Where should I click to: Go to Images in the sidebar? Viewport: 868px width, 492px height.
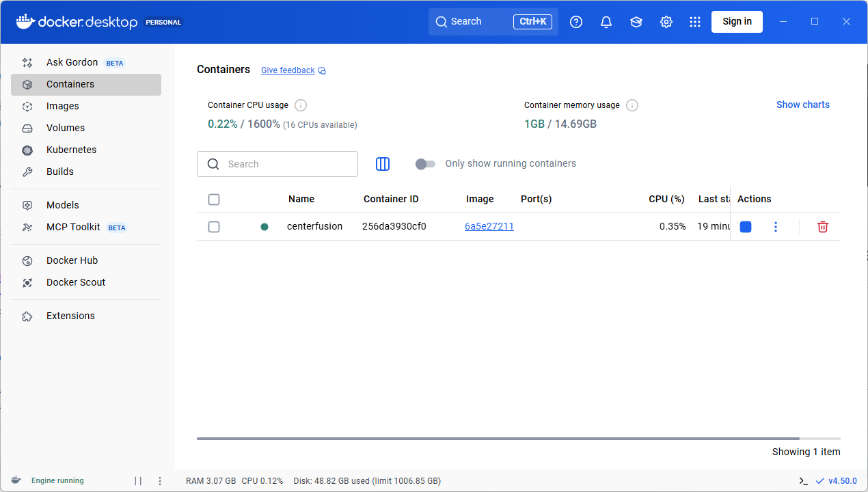coord(86,106)
